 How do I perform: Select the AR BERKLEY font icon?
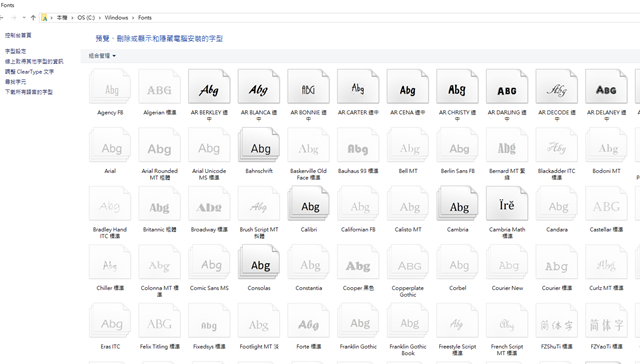(x=209, y=87)
